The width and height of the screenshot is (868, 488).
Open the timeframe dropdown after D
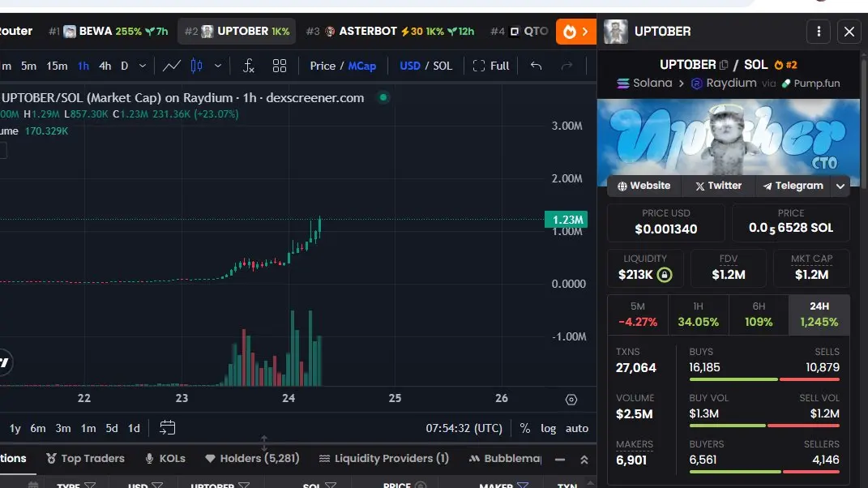[143, 66]
